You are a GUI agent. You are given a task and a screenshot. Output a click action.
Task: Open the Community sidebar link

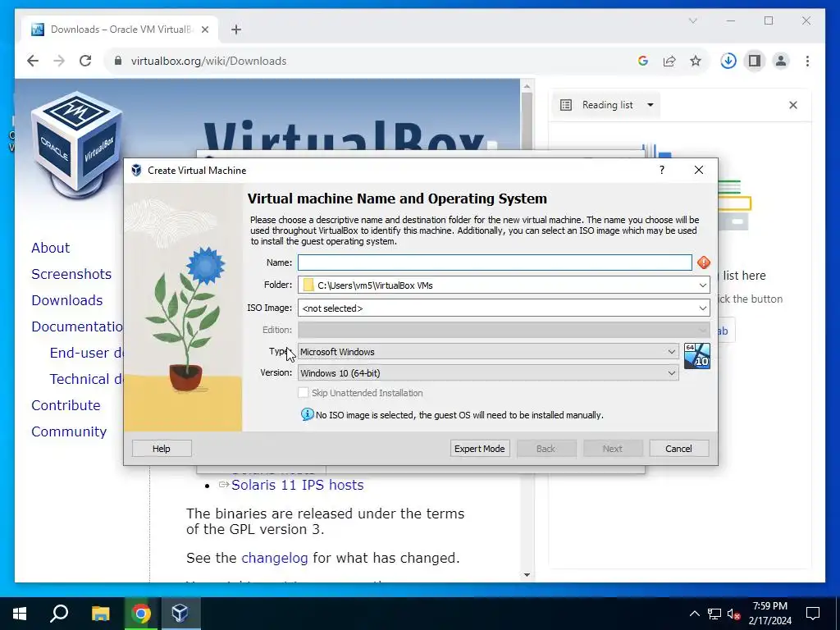pyautogui.click(x=69, y=431)
